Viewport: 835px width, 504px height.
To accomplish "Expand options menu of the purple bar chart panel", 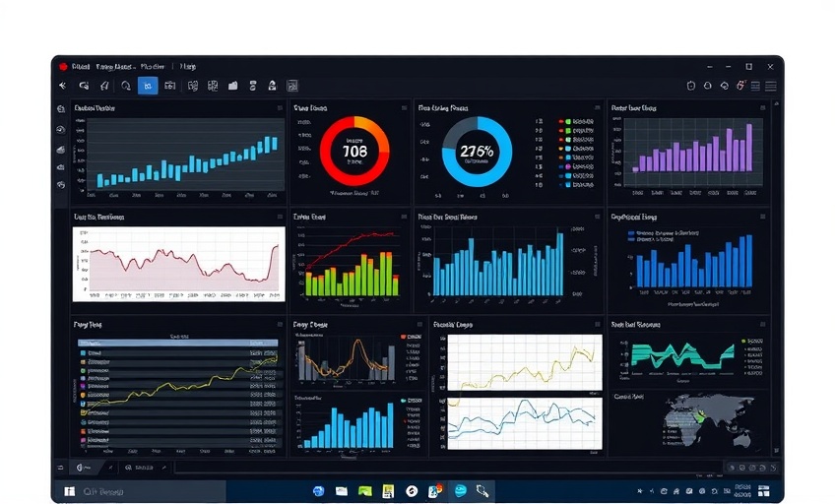I will [761, 107].
